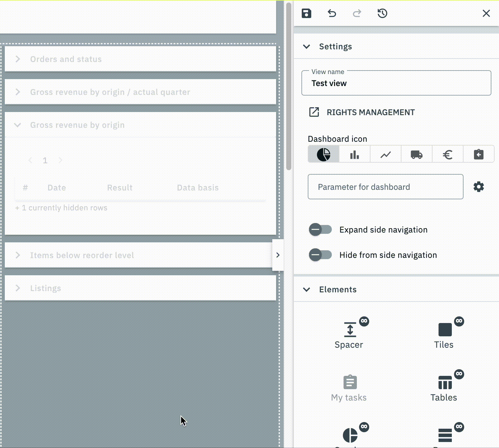Click the Parameter for dashboard field
The width and height of the screenshot is (499, 448).
coord(385,187)
